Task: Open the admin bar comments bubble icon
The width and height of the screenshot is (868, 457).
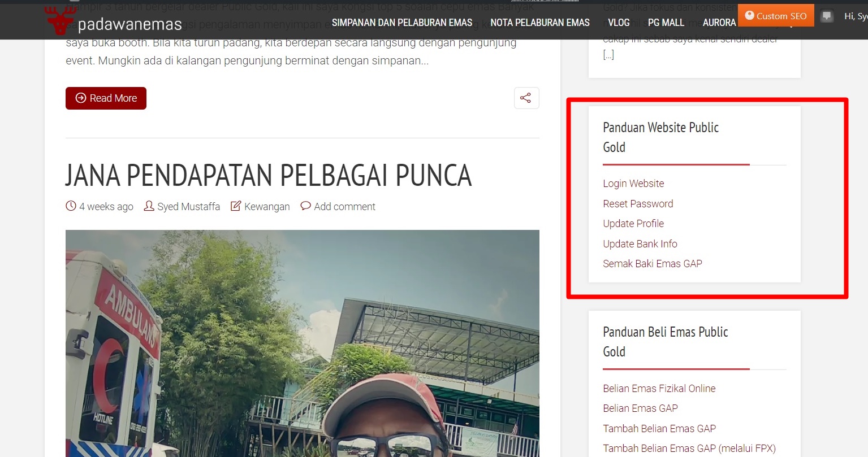Action: click(827, 16)
